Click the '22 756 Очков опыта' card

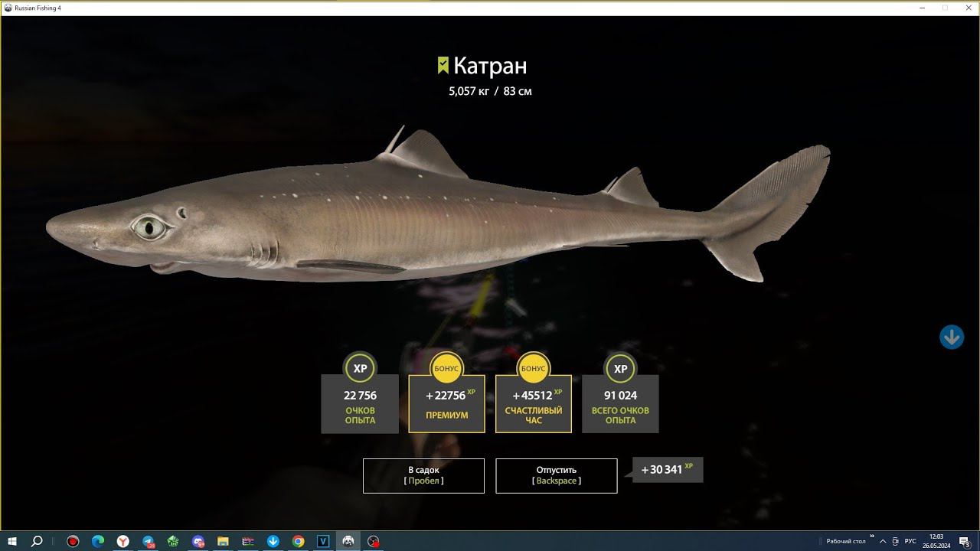click(360, 403)
